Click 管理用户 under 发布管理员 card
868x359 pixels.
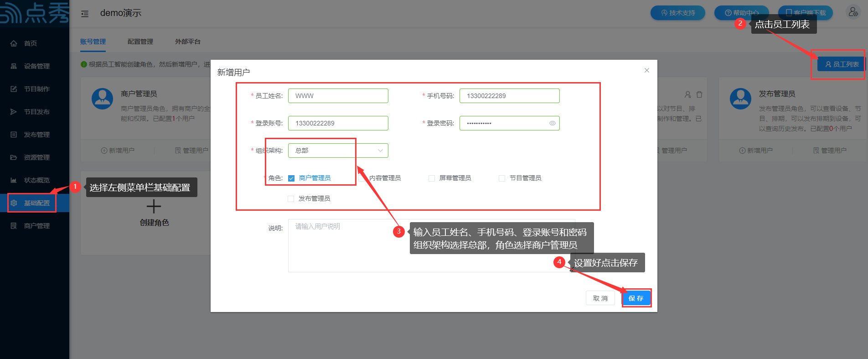830,151
